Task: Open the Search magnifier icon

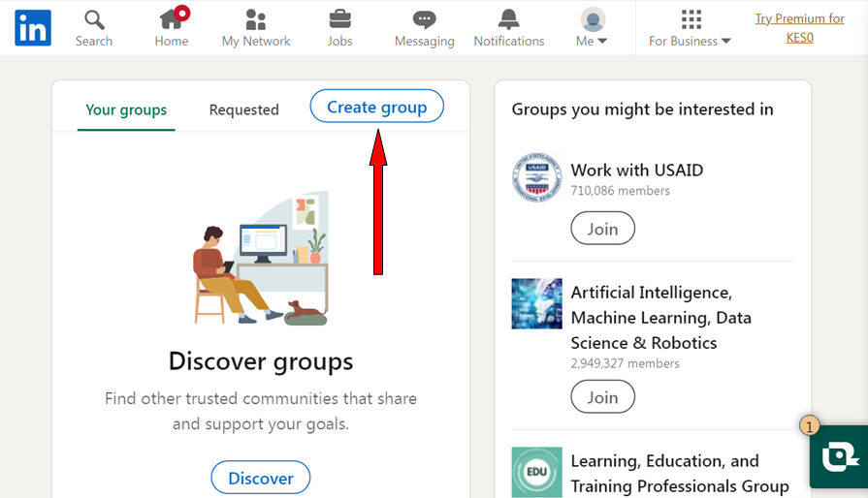Action: [x=94, y=20]
